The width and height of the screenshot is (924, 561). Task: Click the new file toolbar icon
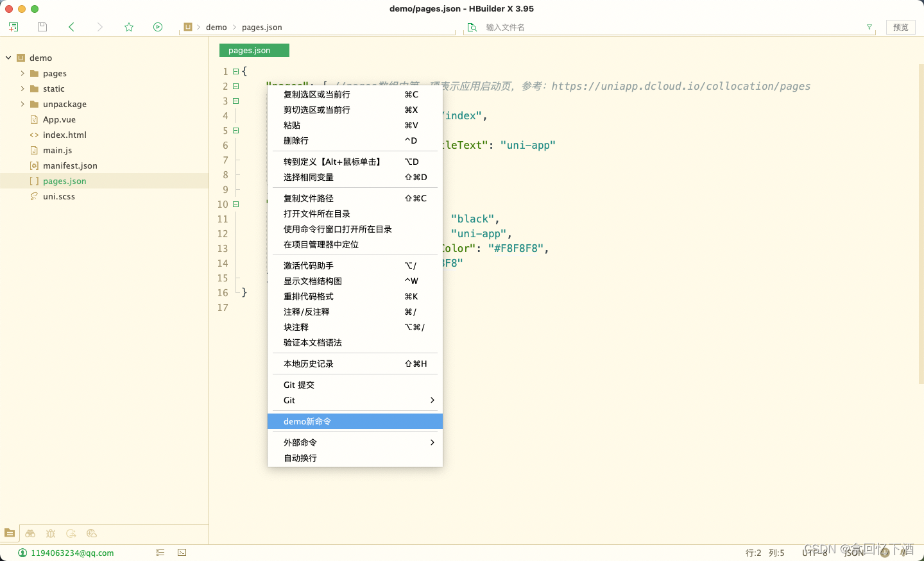point(13,27)
